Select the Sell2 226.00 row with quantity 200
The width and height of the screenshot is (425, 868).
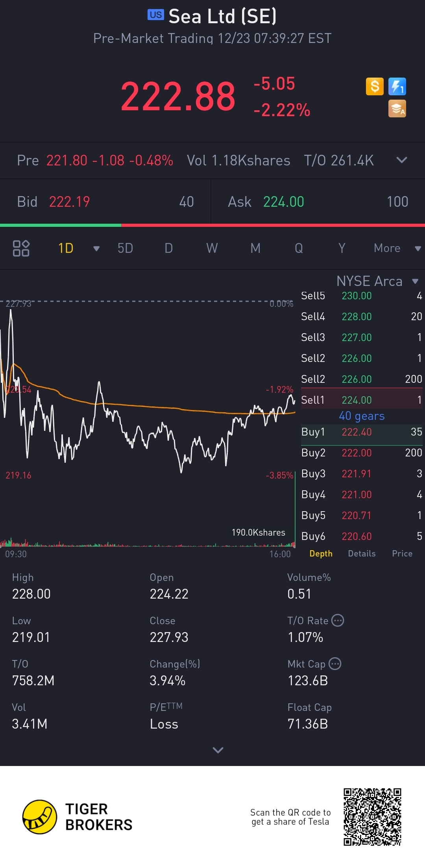(362, 379)
